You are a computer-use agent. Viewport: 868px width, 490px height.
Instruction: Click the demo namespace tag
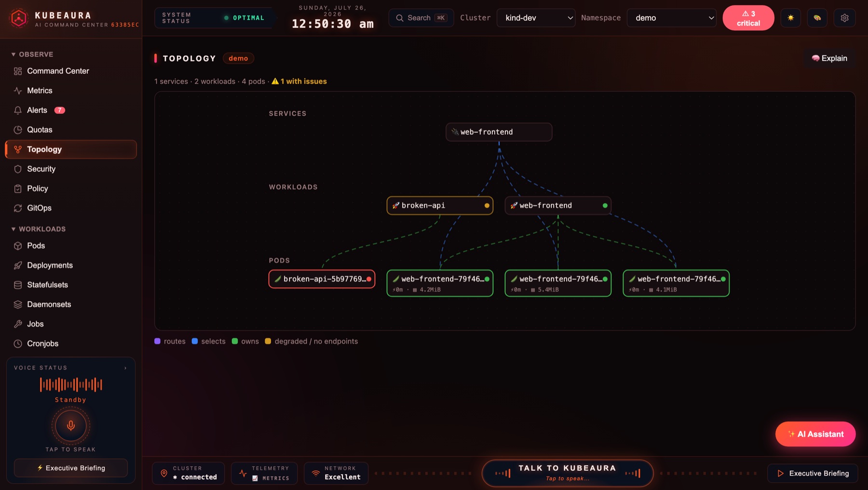(238, 58)
